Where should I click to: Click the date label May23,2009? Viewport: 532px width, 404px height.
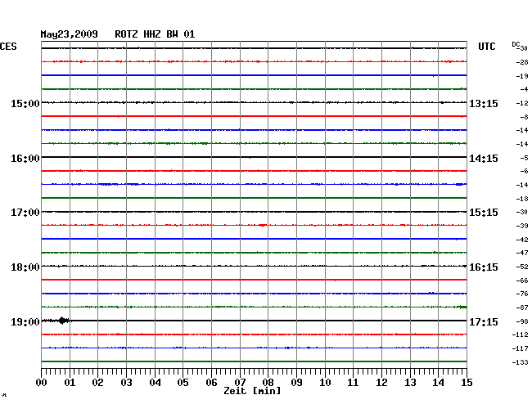point(70,34)
